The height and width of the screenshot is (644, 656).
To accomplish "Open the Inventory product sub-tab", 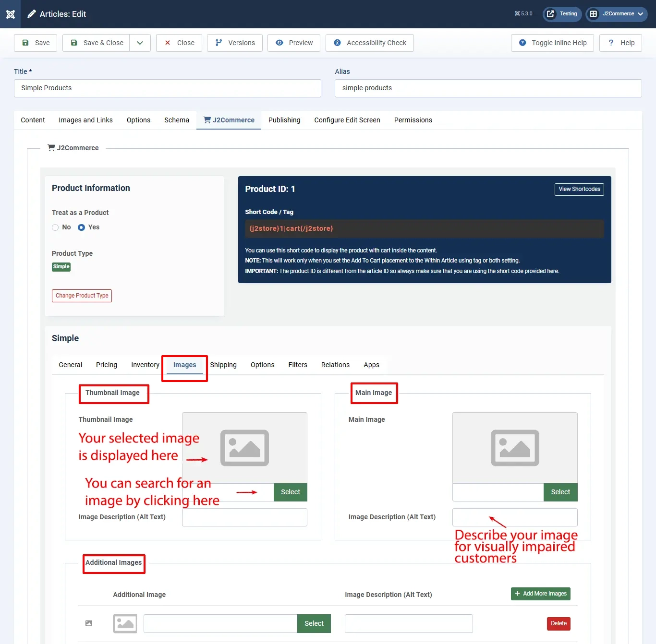I will click(145, 365).
